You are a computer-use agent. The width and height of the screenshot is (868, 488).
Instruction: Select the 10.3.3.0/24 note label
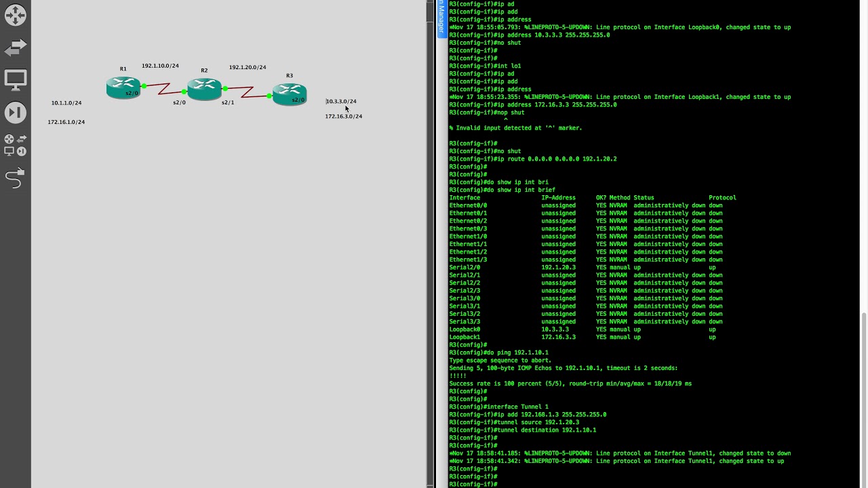(x=341, y=101)
